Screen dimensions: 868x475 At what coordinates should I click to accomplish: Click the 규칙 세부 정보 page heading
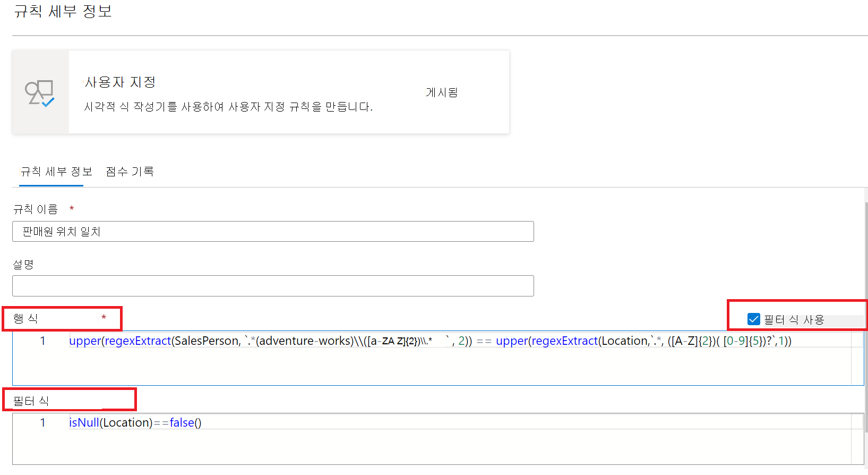click(x=63, y=11)
